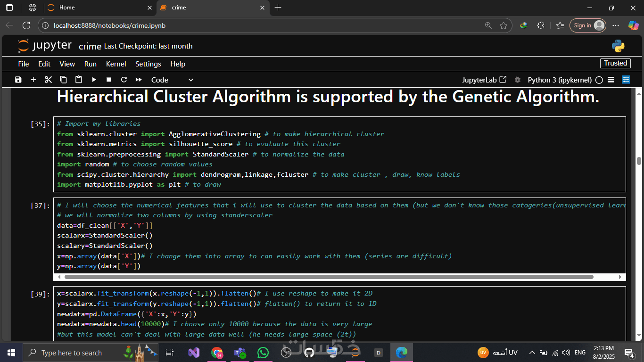Open Copilot in the browser
This screenshot has height=362, width=644.
click(634, 25)
